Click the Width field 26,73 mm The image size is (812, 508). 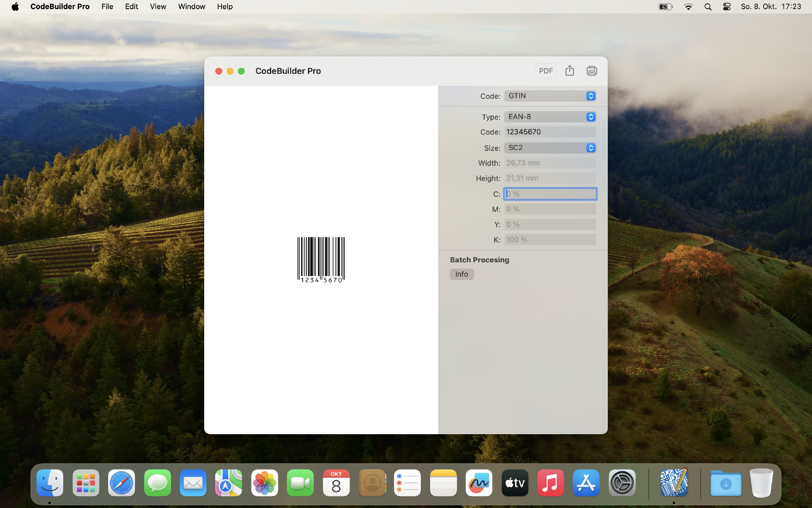550,163
